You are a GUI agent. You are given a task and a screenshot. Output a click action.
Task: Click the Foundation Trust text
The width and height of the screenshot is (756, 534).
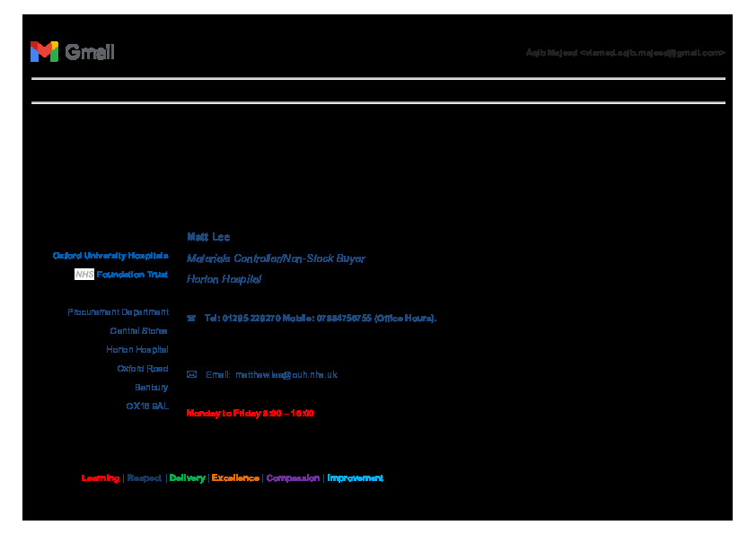(132, 275)
